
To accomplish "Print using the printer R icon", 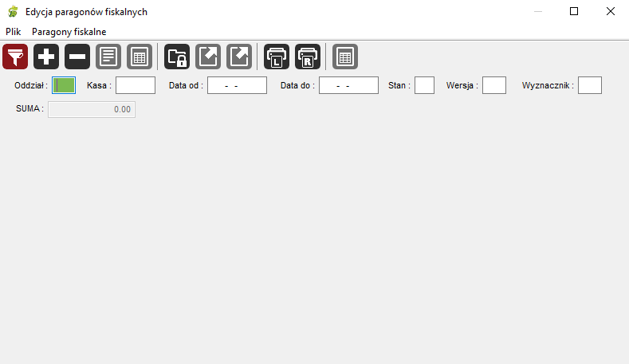I will point(308,57).
